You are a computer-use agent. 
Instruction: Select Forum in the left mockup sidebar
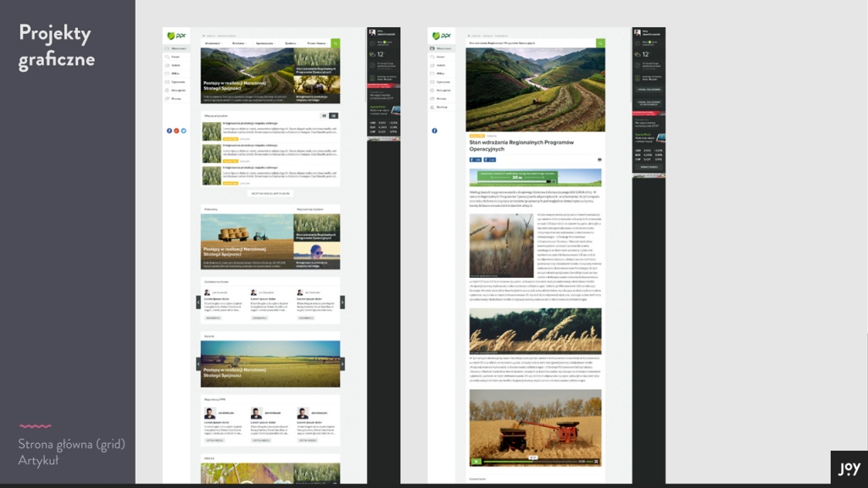tap(175, 57)
